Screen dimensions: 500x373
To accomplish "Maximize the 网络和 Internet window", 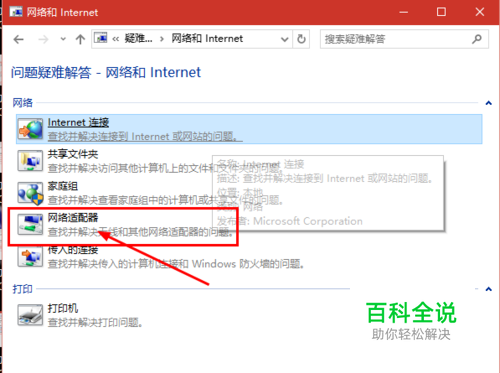I will pos(441,12).
